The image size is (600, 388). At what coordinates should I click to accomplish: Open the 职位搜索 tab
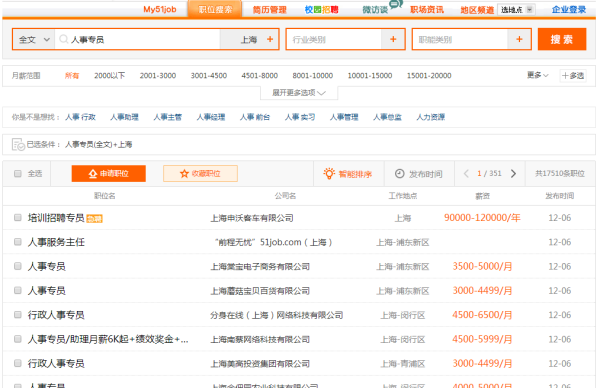pos(215,9)
